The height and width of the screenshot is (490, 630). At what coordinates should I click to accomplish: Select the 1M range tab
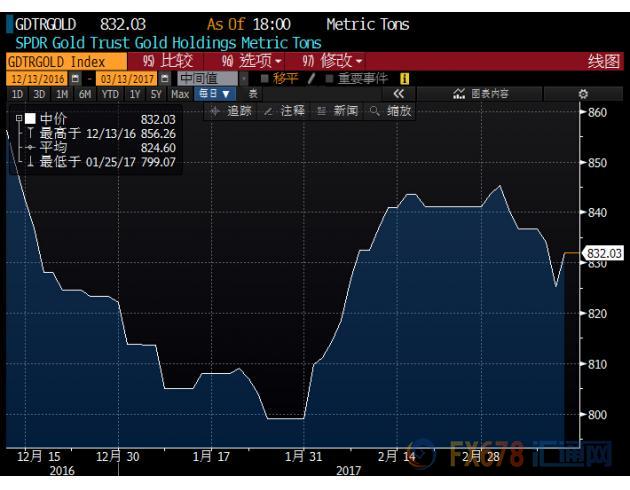coord(62,94)
